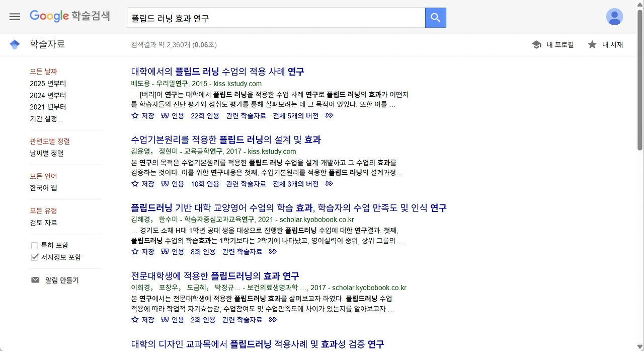Cite the 대학에서의 플립드 러닝 result
Viewport: 644px width, 351px height.
(x=173, y=115)
